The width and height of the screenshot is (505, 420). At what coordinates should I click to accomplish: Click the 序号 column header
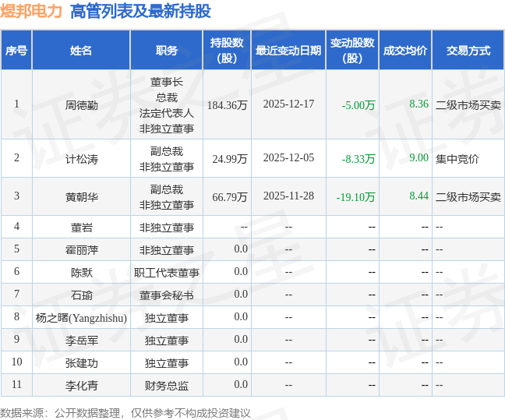[16, 50]
